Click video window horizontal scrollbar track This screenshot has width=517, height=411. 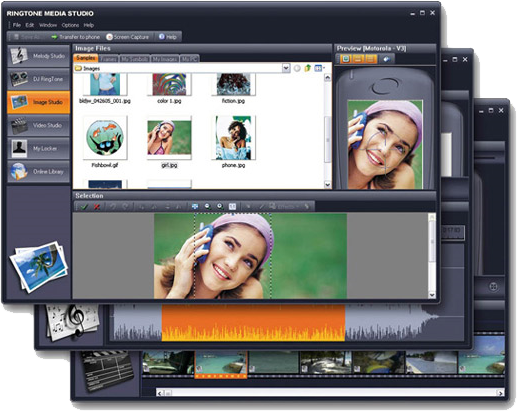pyautogui.click(x=330, y=393)
